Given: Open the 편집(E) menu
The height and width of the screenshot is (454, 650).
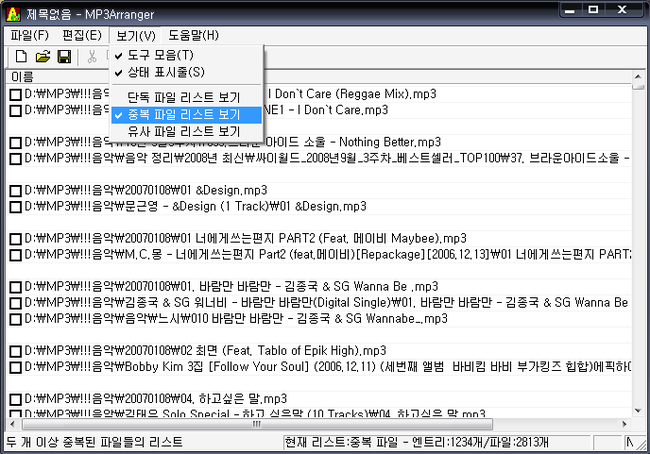Looking at the screenshot, I should [82, 35].
